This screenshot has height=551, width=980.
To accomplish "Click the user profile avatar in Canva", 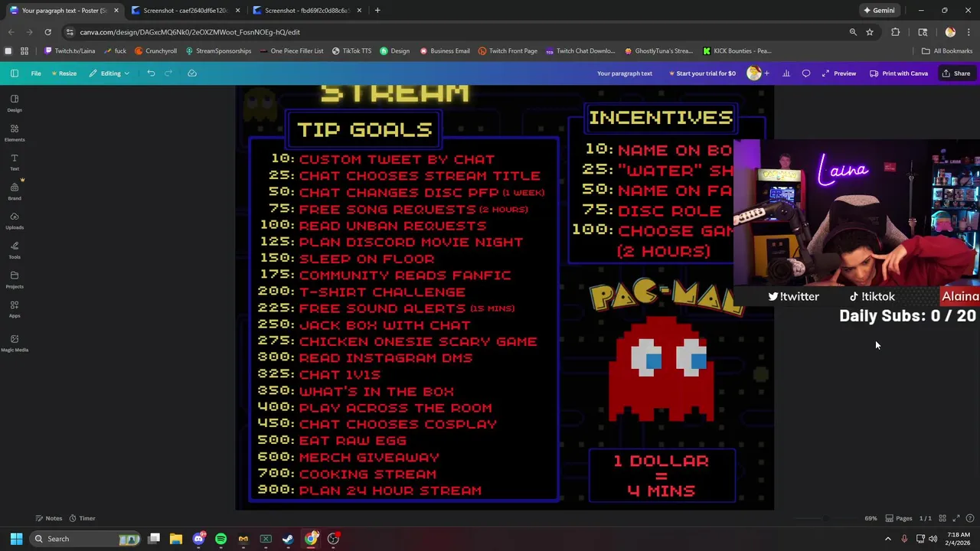I will (x=754, y=73).
